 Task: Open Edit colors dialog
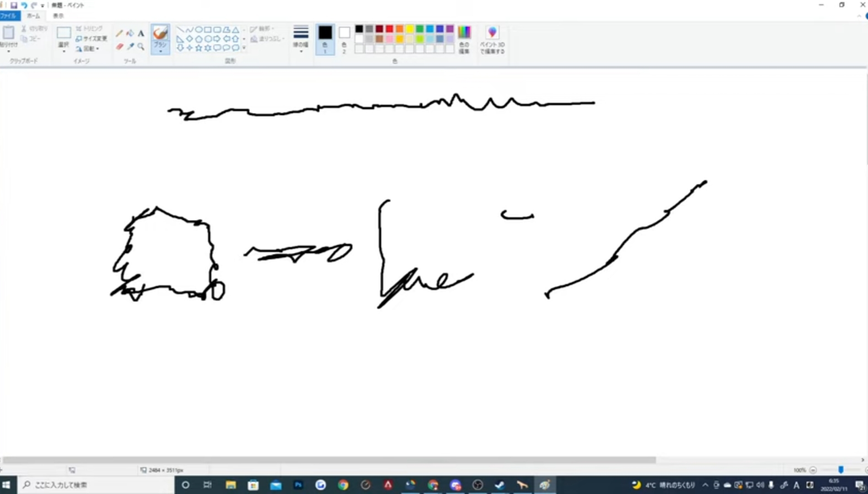[464, 39]
